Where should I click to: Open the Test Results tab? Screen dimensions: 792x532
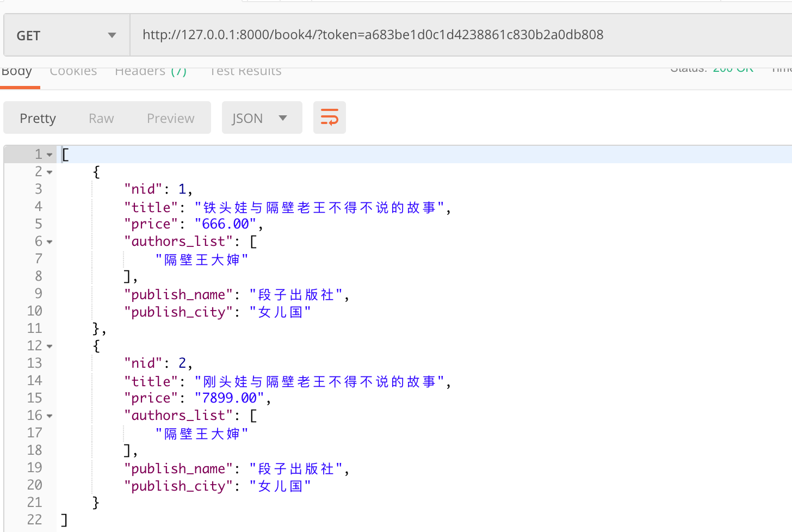tap(246, 72)
